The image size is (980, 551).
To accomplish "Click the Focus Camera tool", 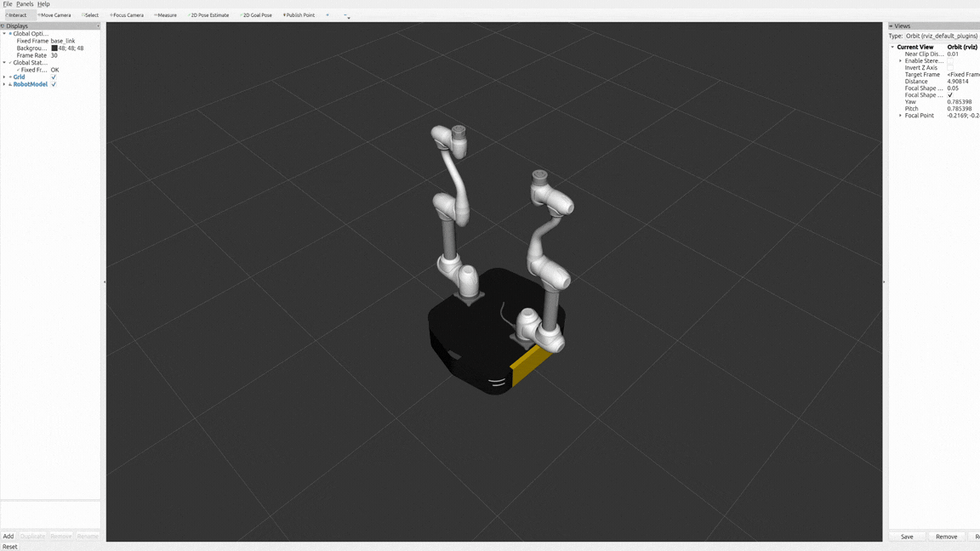I will coord(128,15).
